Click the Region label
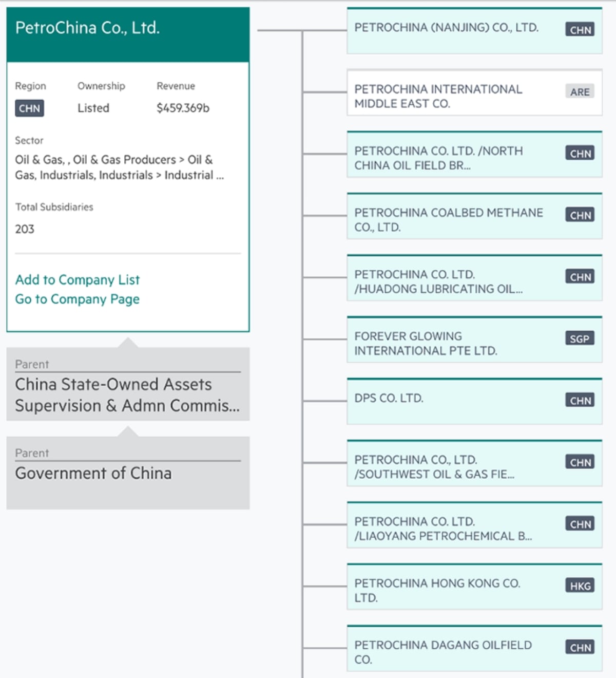This screenshot has width=616, height=678. (x=30, y=86)
